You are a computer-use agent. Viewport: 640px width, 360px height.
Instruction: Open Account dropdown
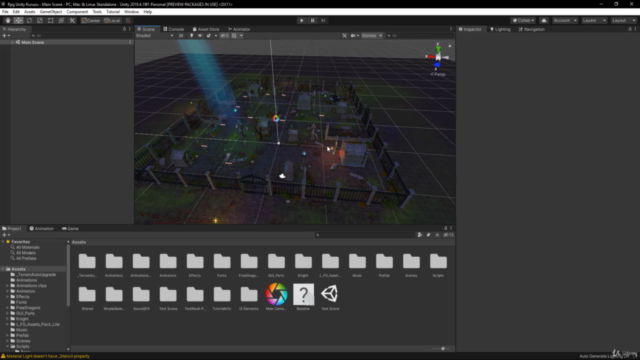pyautogui.click(x=565, y=20)
